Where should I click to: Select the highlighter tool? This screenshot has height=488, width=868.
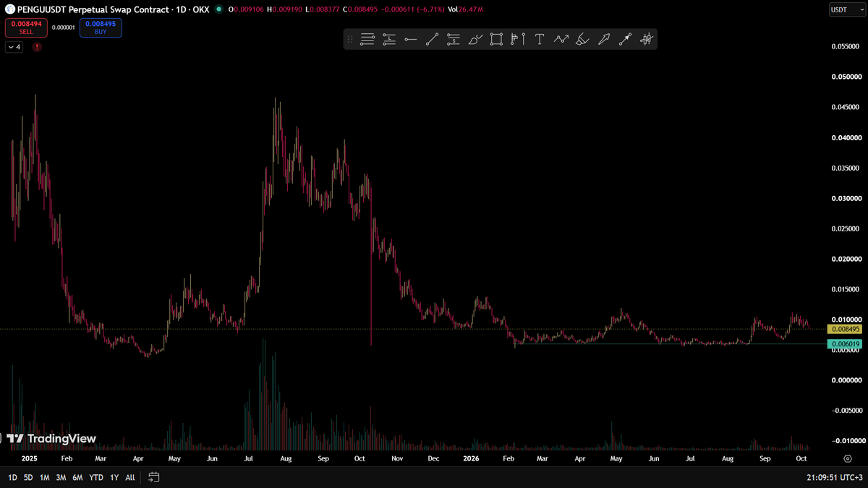point(582,39)
